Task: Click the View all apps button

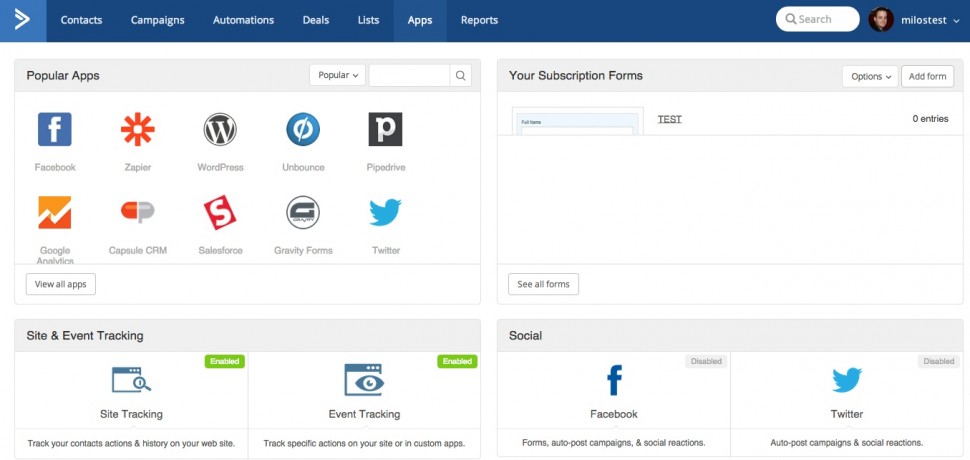Action: click(x=61, y=284)
